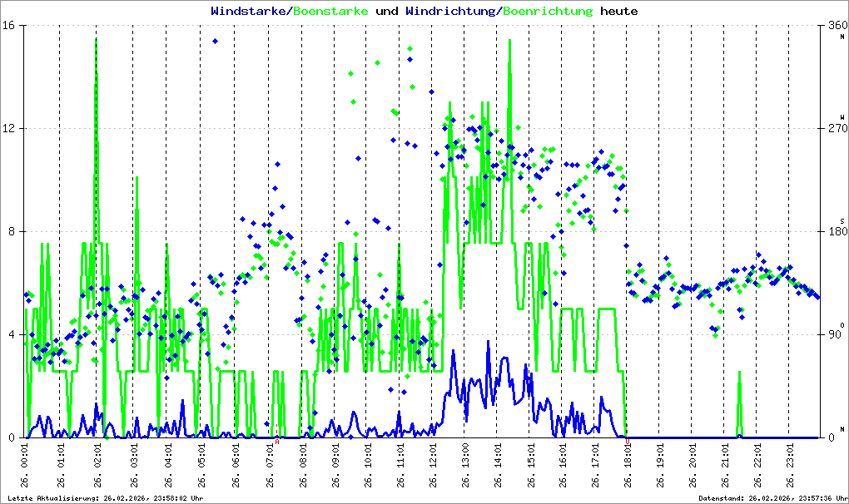Click the left axis value 16
Image resolution: width=849 pixels, height=504 pixels.
click(x=8, y=26)
